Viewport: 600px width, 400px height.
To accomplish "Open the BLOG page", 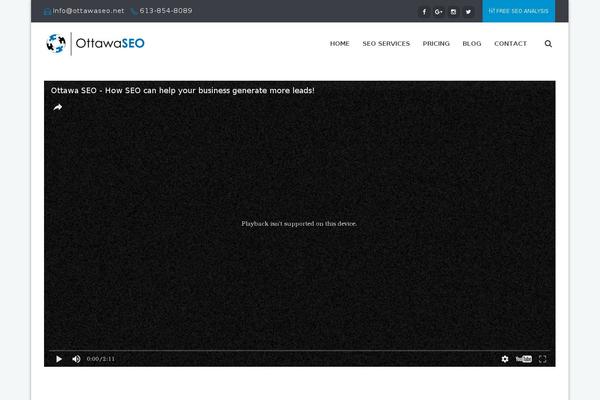I will (x=472, y=44).
